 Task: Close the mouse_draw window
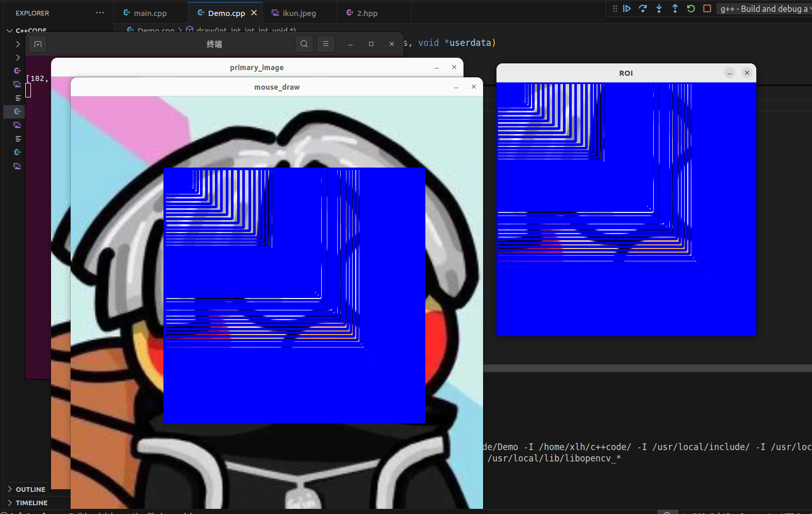pyautogui.click(x=474, y=87)
